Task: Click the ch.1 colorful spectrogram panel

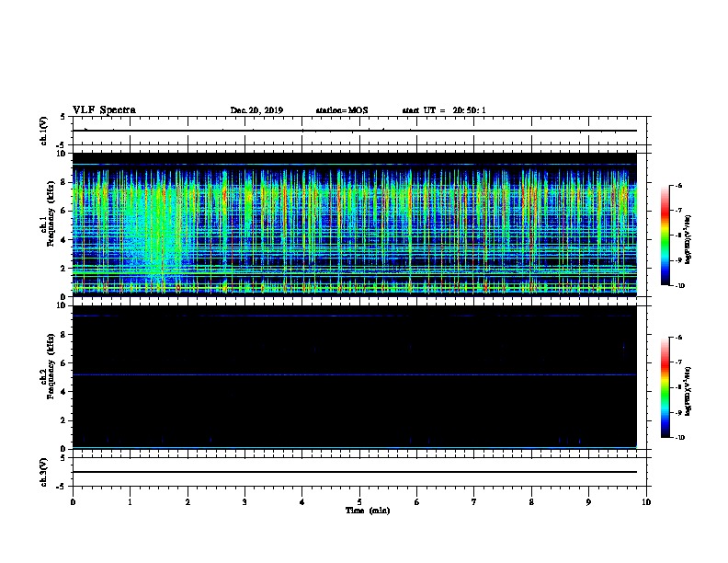Action: tap(354, 224)
